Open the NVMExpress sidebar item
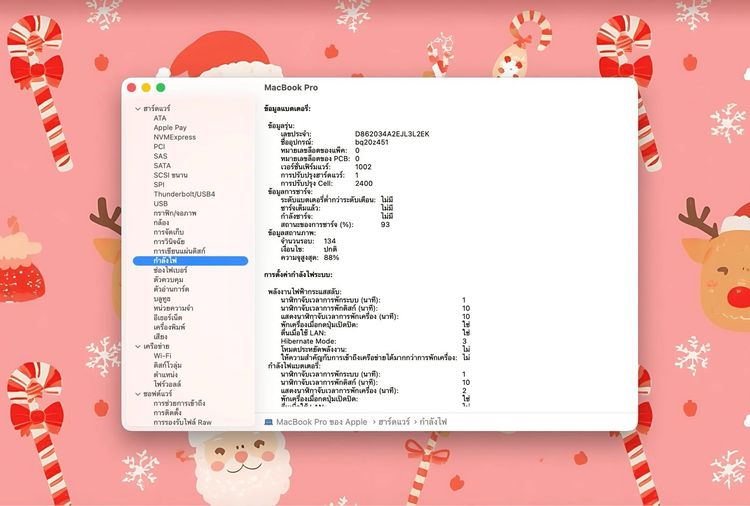The width and height of the screenshot is (750, 506). [x=175, y=137]
